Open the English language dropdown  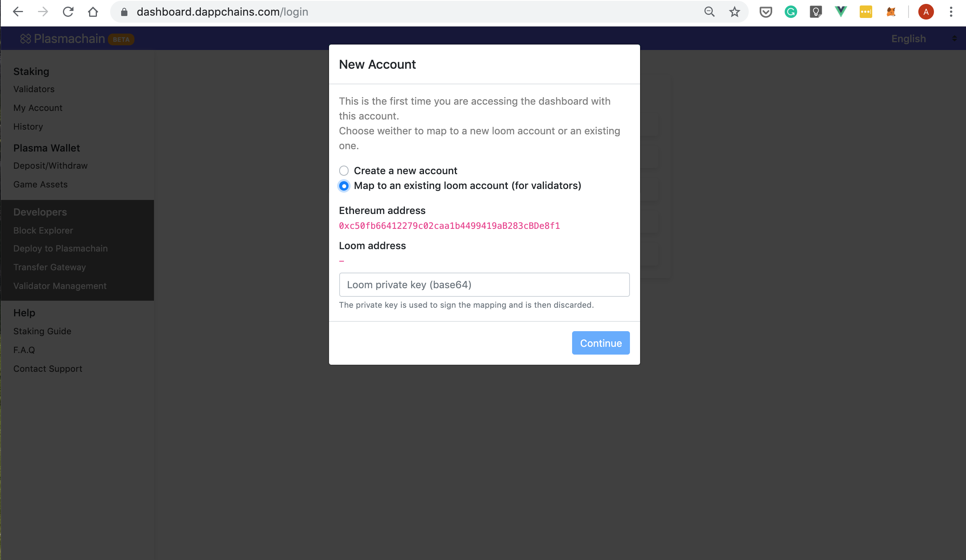[x=923, y=39]
